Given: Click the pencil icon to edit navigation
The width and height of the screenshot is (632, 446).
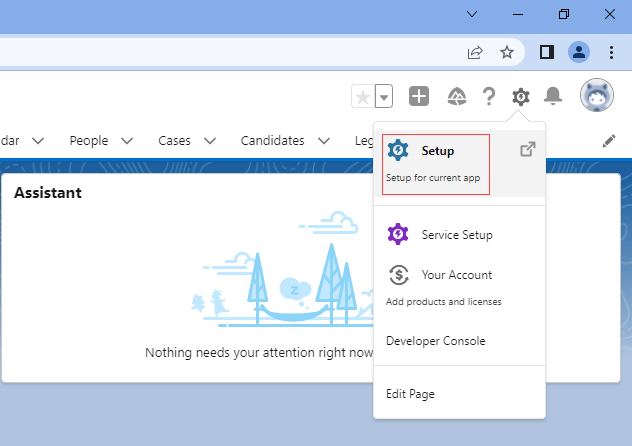Looking at the screenshot, I should point(609,141).
